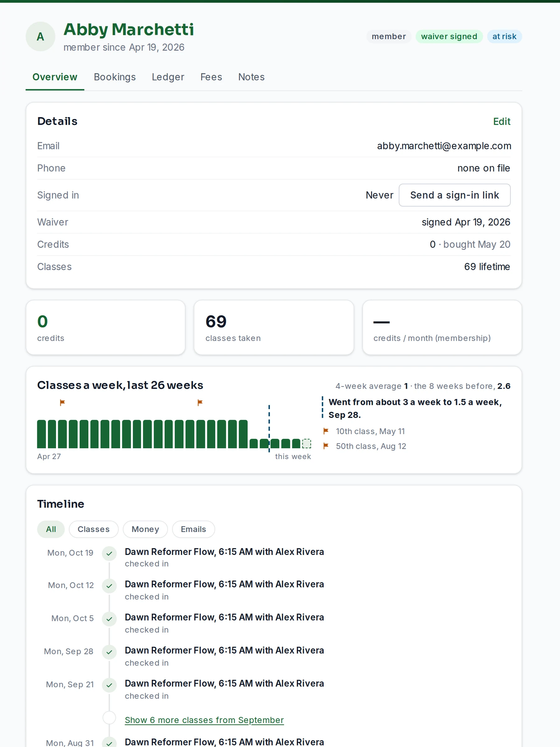Click the empty circle beside Show 6 more classes
560x747 pixels.
tap(110, 718)
